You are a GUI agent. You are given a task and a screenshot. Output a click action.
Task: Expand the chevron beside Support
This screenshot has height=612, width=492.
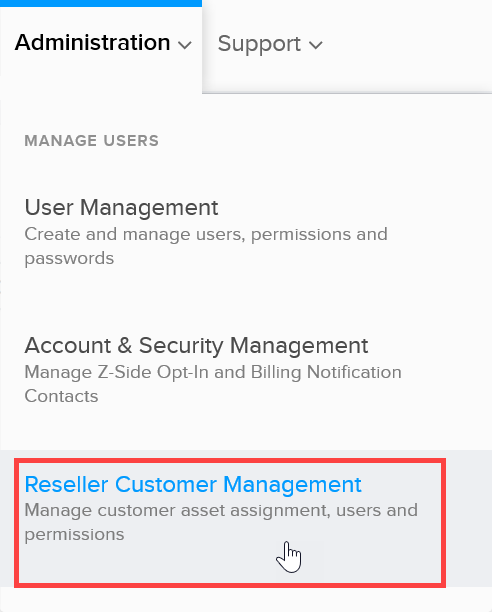coord(316,45)
